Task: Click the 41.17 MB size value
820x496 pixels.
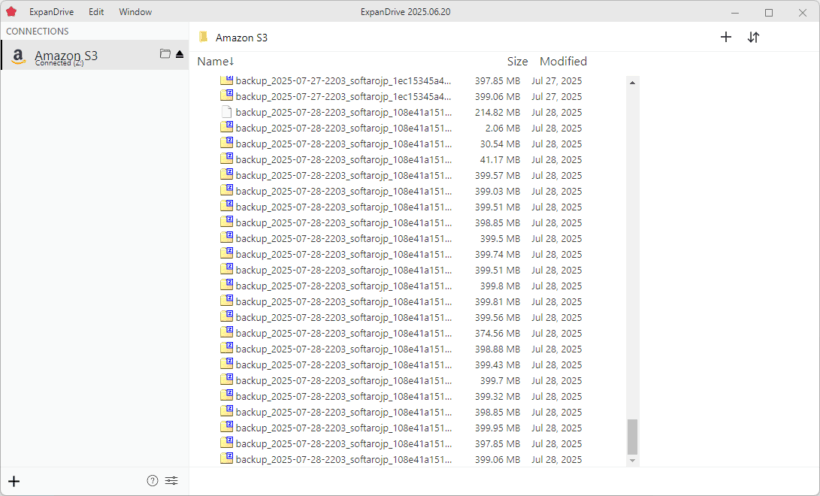Action: pyautogui.click(x=500, y=160)
